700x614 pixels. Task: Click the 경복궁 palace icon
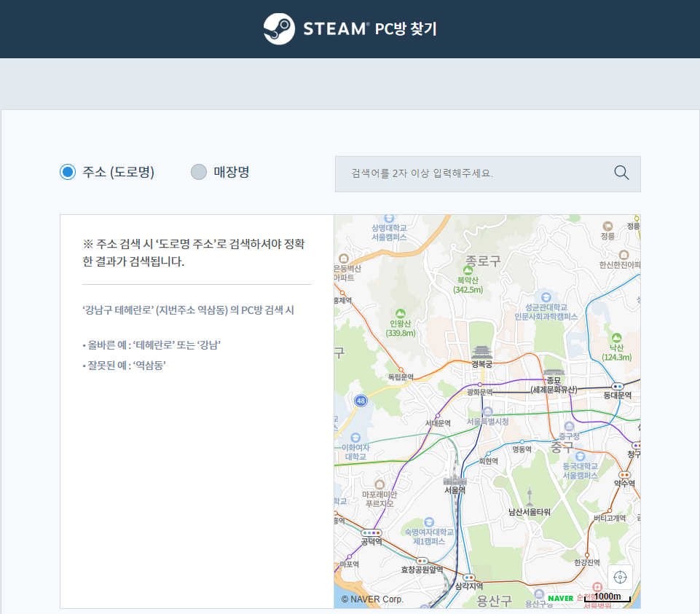pos(481,353)
